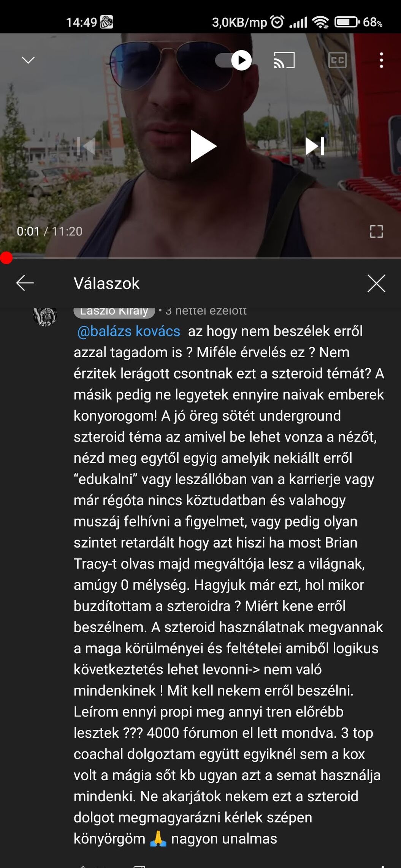Open the @balázs kovács mention link
401x868 pixels.
[128, 331]
